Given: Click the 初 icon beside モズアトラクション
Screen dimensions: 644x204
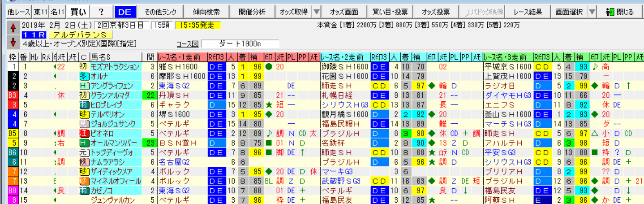Looking at the screenshot, I should (x=84, y=66).
